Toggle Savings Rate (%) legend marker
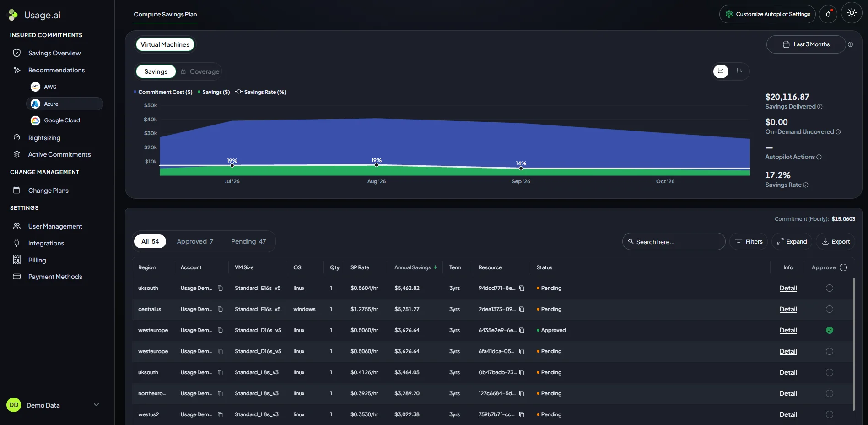 coord(239,92)
